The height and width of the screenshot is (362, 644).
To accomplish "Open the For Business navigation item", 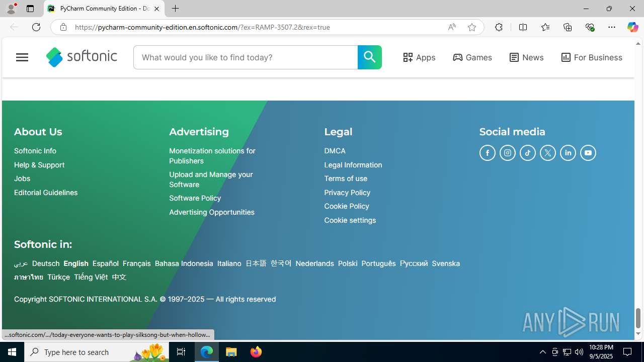I will point(592,57).
